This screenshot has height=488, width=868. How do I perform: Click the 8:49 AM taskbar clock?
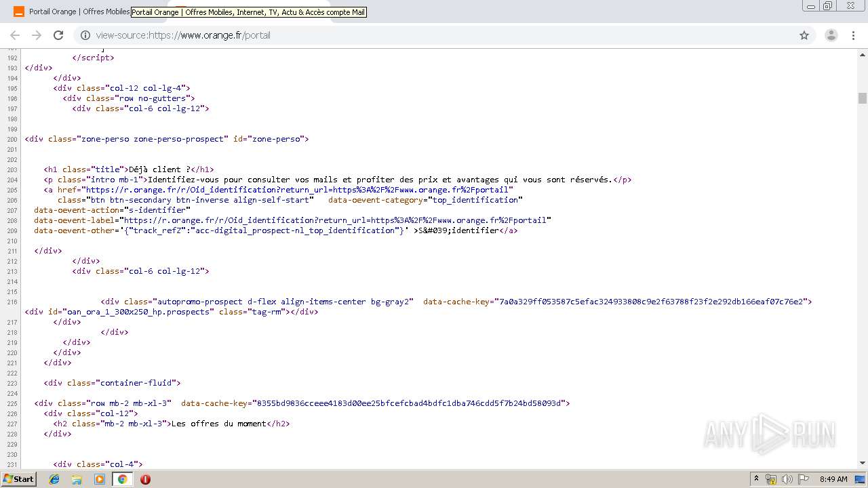(x=833, y=479)
